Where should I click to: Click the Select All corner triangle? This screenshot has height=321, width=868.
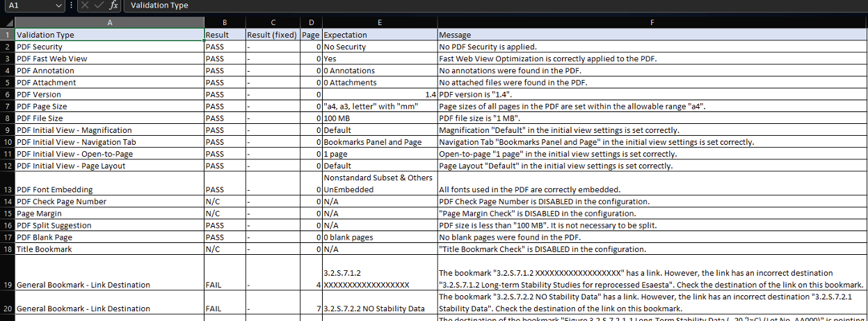8,23
